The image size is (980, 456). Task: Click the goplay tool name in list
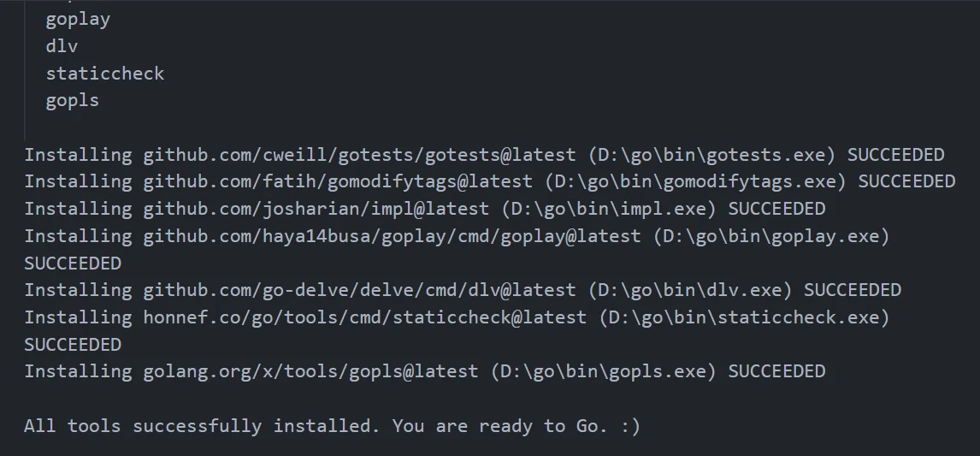pyautogui.click(x=78, y=20)
